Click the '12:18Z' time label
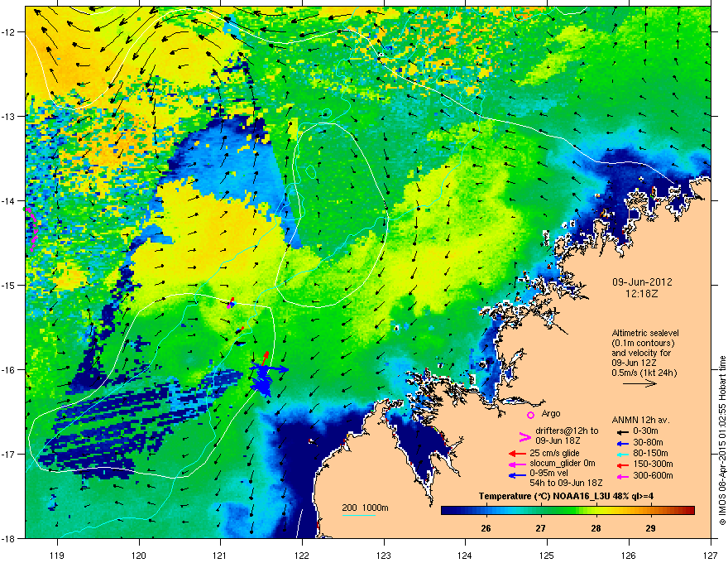Image resolution: width=728 pixels, height=563 pixels. 642,294
